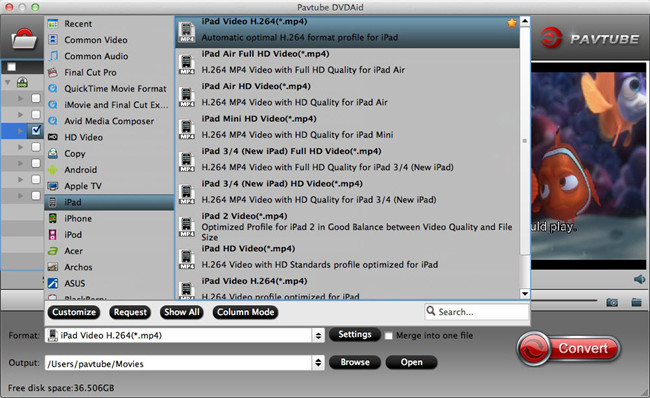Click the Request button
Screen dimensions: 650x398
pyautogui.click(x=130, y=312)
